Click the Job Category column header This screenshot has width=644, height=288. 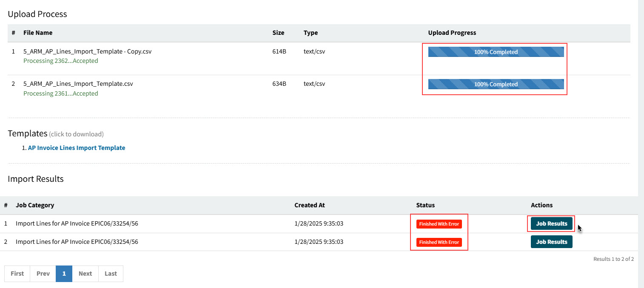35,205
